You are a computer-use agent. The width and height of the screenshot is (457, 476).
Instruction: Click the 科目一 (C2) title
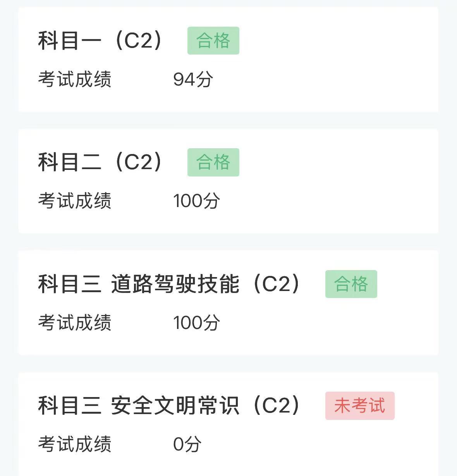[x=100, y=41]
